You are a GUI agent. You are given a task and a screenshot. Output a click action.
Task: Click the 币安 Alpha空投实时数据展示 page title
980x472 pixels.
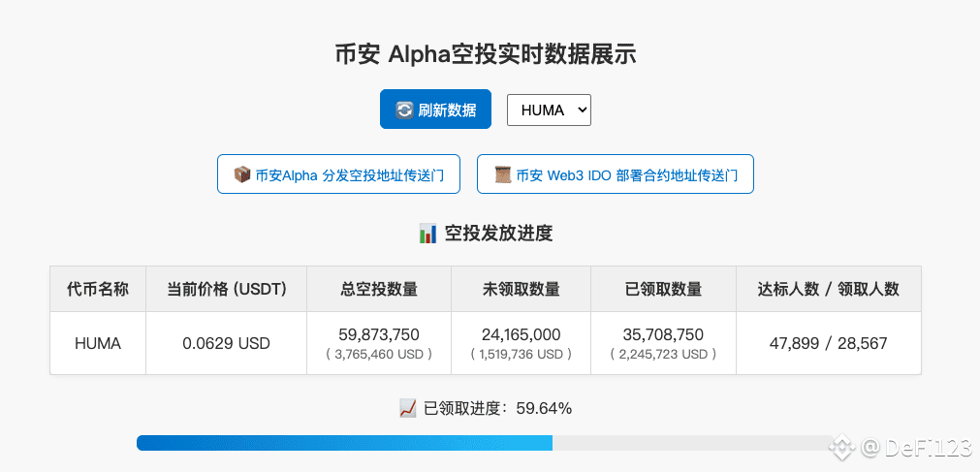pyautogui.click(x=486, y=54)
